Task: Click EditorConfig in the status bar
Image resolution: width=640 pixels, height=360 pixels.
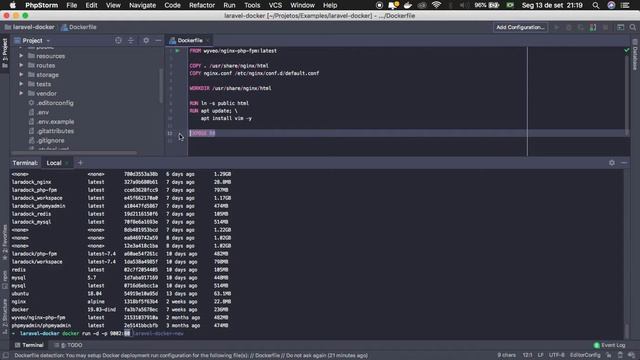Action: tap(585, 356)
